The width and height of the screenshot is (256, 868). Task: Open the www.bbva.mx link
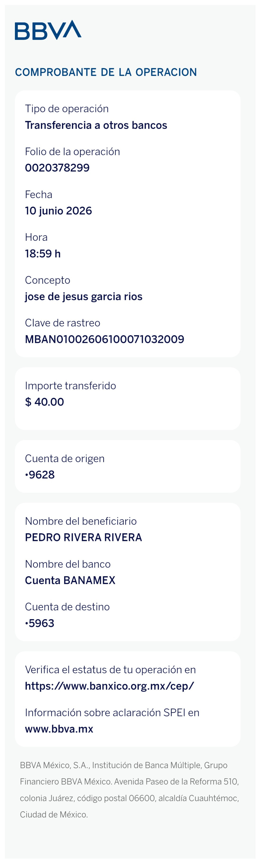click(59, 729)
